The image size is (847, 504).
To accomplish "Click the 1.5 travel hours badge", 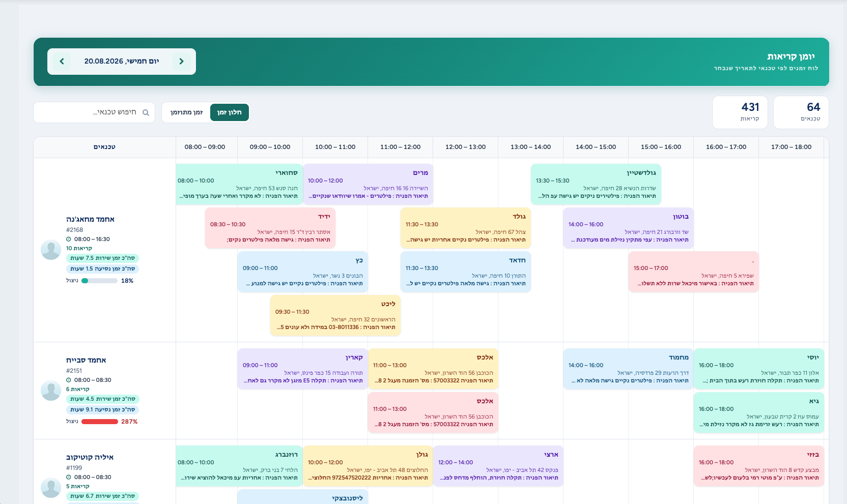I will click(102, 269).
